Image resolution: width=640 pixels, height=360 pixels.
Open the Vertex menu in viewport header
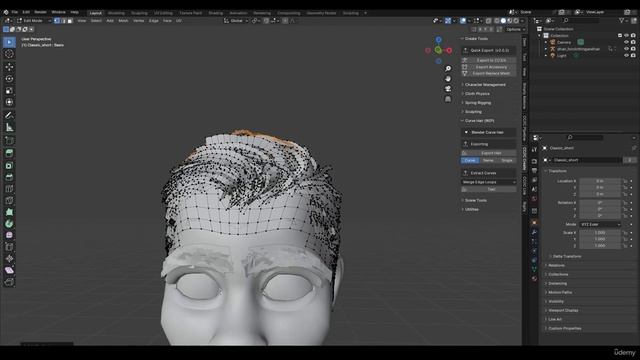coord(138,20)
